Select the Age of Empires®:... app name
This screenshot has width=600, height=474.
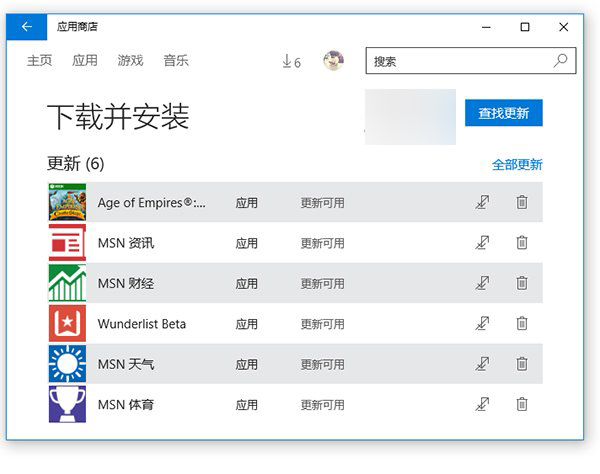pos(152,203)
